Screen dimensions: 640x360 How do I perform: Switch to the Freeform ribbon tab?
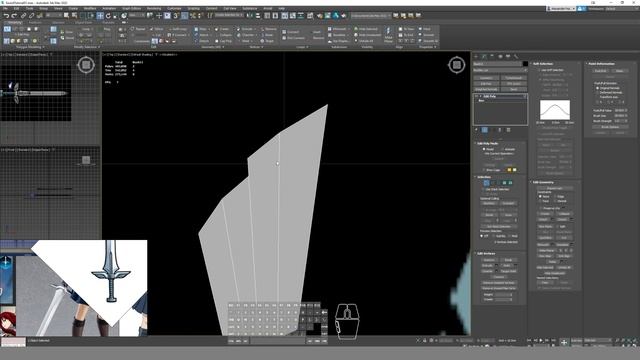pyautogui.click(x=34, y=22)
